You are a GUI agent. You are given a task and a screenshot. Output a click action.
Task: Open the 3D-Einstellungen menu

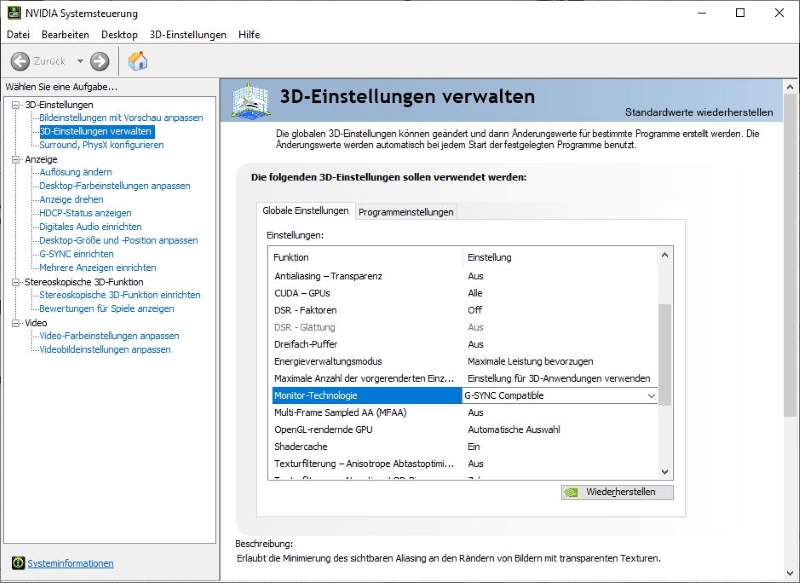pos(188,35)
